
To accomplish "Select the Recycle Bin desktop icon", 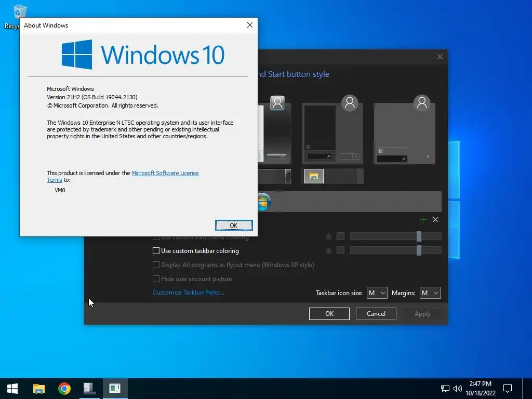I will pyautogui.click(x=19, y=14).
